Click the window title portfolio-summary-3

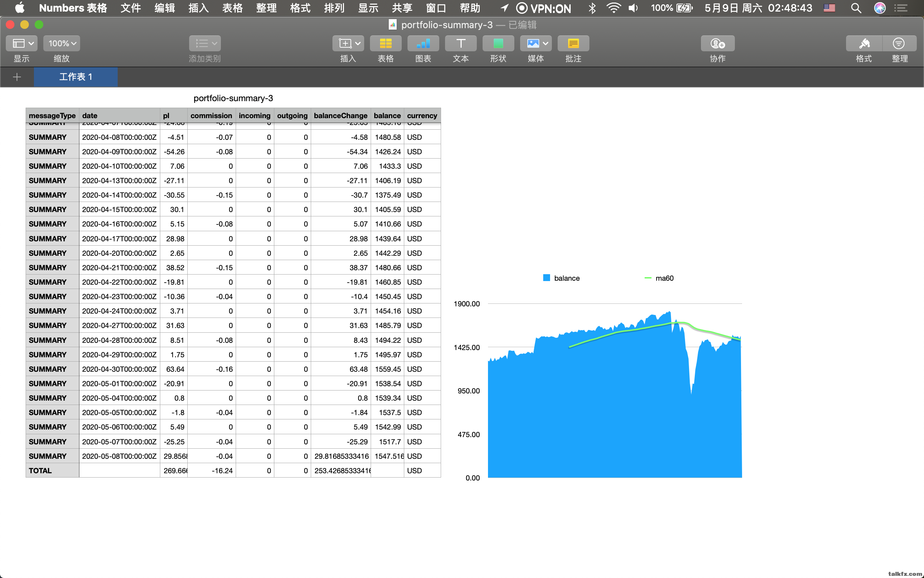[447, 25]
